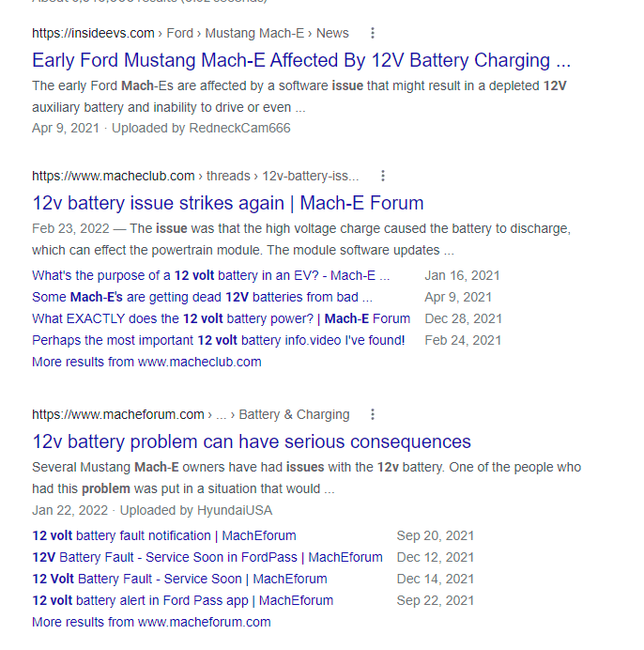Click the 'Sep 22, 2021' date
The width and height of the screenshot is (644, 650).
(436, 600)
